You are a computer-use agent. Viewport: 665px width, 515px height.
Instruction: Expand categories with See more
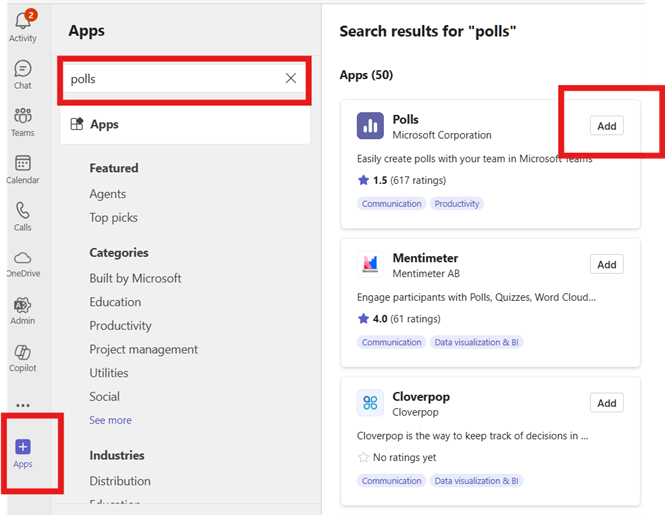tap(110, 420)
